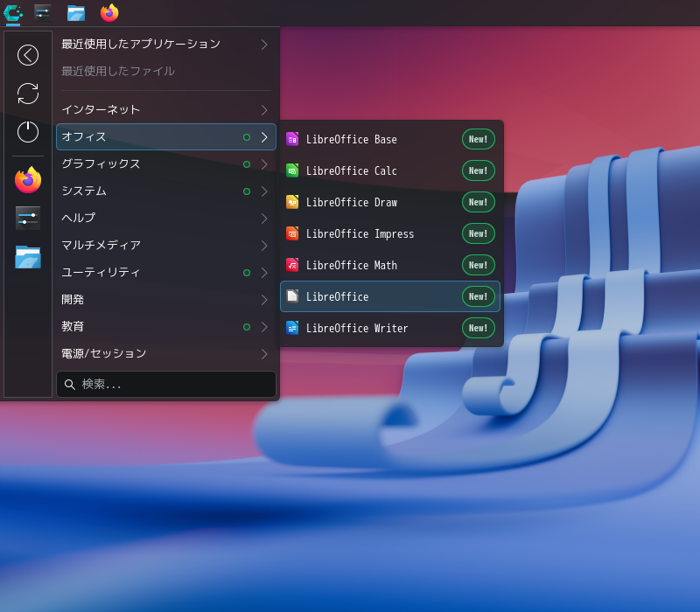Open Dolphin file manager from menu sidebar
The image size is (700, 612).
click(28, 257)
